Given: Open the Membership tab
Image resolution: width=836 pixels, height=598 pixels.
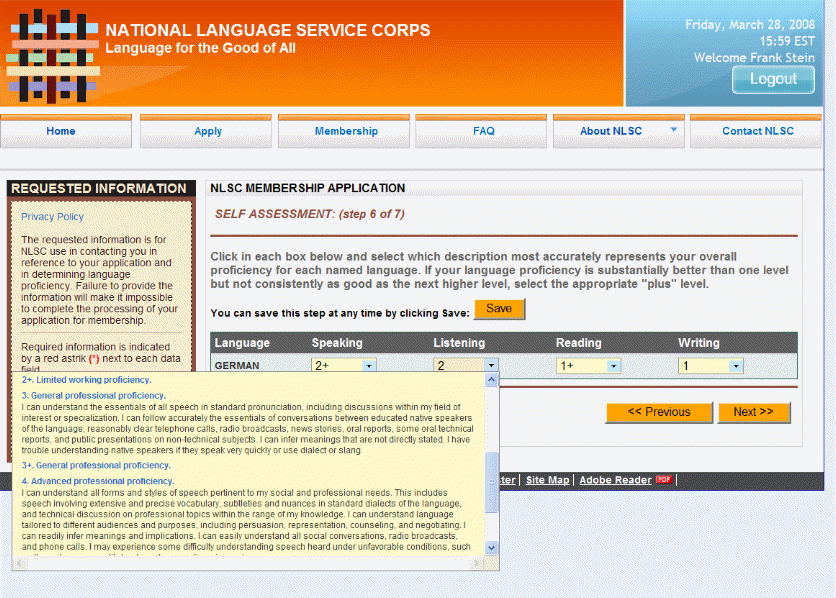Looking at the screenshot, I should (x=344, y=131).
